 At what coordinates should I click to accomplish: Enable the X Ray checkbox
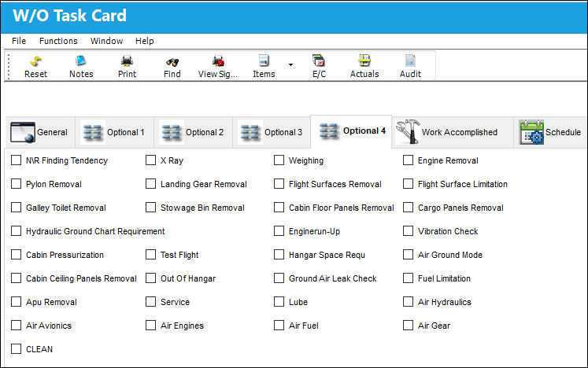151,160
